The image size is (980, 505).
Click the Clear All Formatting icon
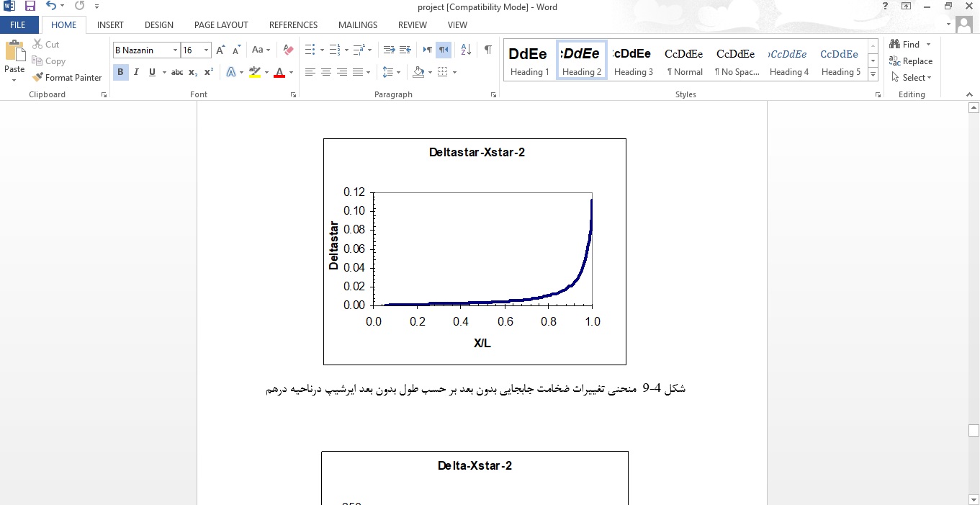pyautogui.click(x=288, y=50)
